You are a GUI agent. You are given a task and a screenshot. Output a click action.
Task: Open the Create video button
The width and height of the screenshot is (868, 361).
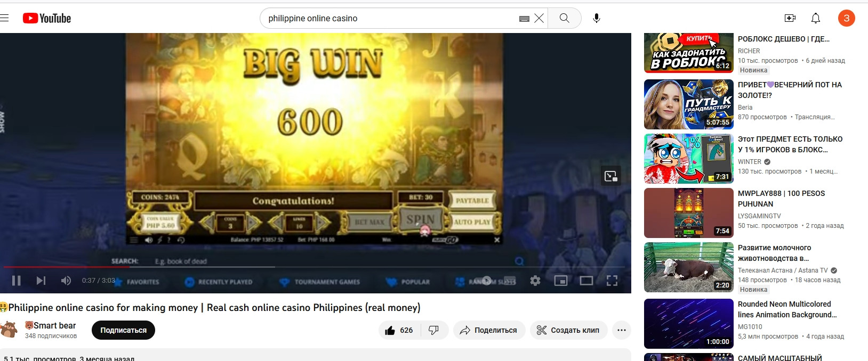point(790,18)
